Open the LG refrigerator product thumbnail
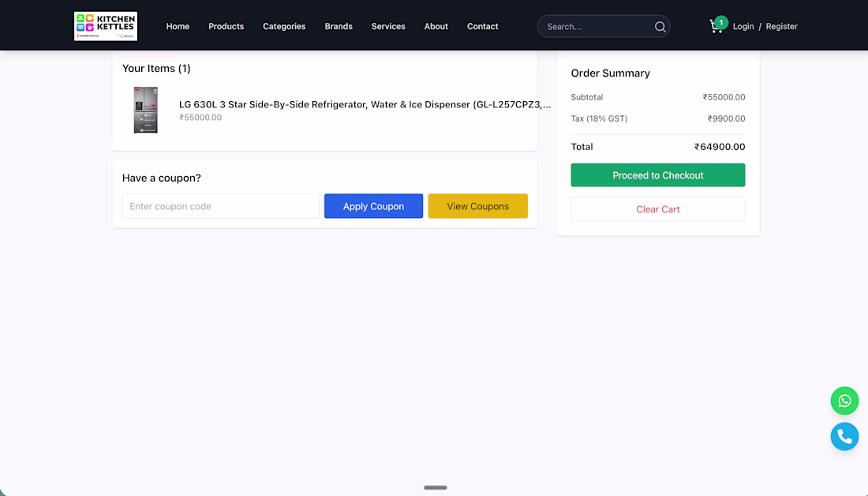Viewport: 868px width, 496px height. click(146, 110)
